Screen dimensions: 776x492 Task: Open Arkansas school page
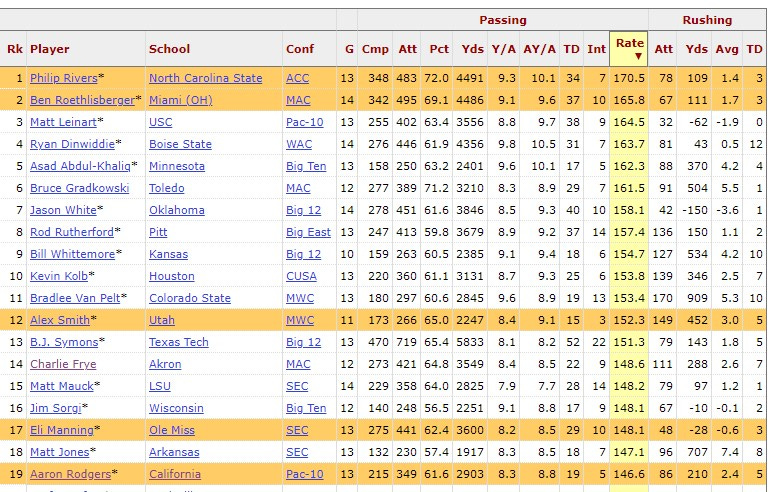[174, 452]
